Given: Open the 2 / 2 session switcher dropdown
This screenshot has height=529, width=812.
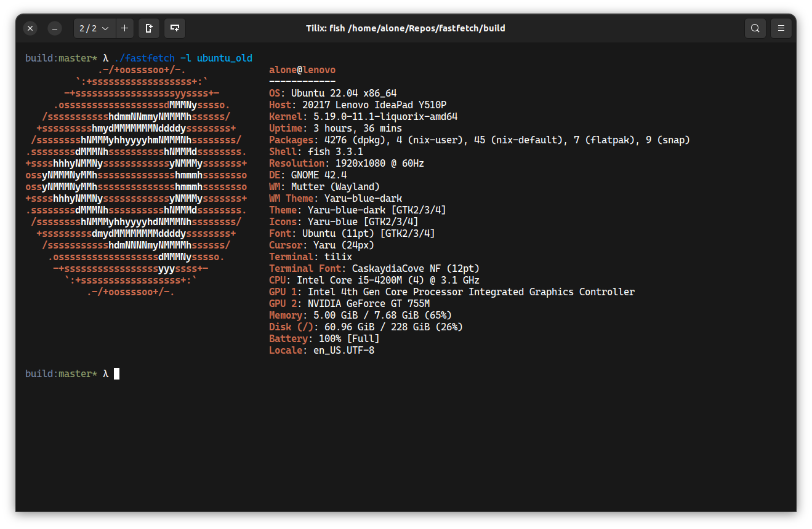Looking at the screenshot, I should [x=95, y=28].
